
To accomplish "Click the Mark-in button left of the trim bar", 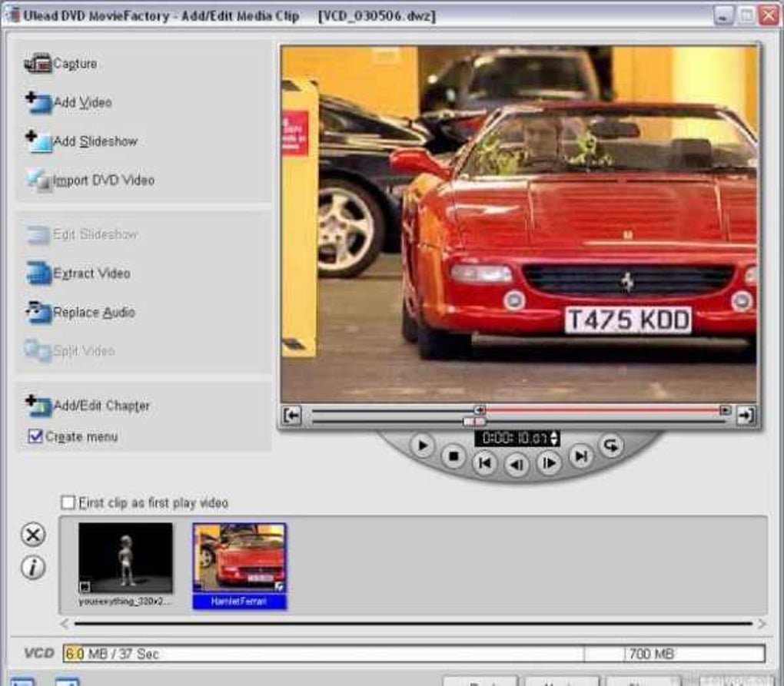I will click(292, 415).
